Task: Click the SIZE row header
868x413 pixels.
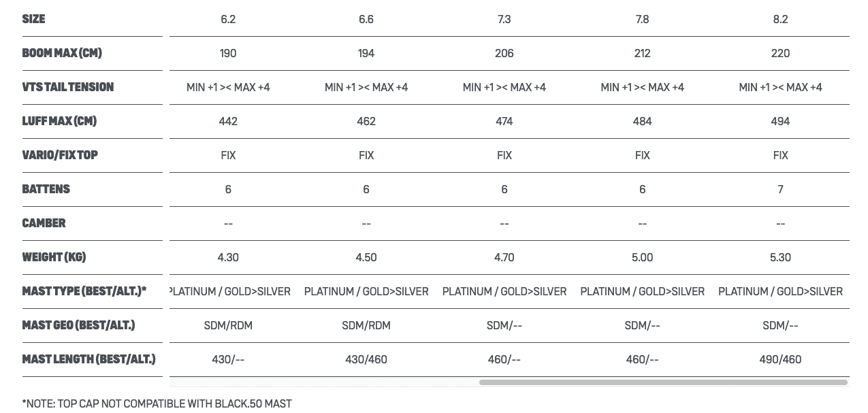Action: pos(33,19)
